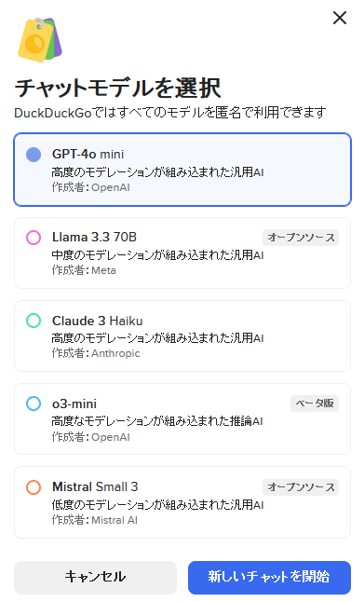Click the colored tags icon at the top
Viewport: 364px width, 602px height.
coord(40,39)
